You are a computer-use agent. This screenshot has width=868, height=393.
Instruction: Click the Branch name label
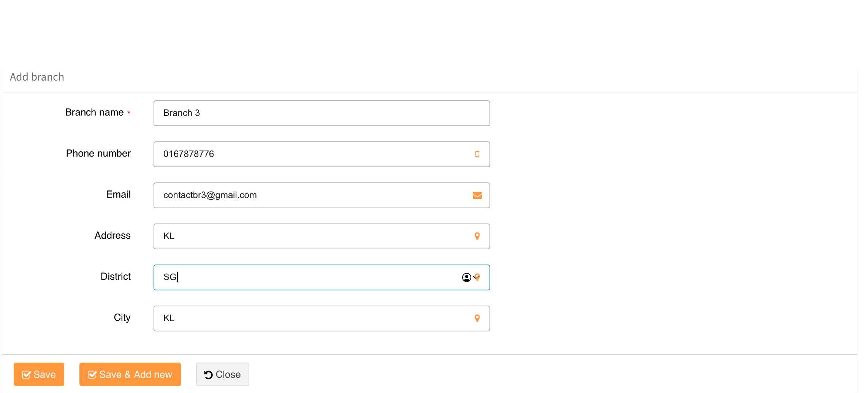[x=94, y=113]
